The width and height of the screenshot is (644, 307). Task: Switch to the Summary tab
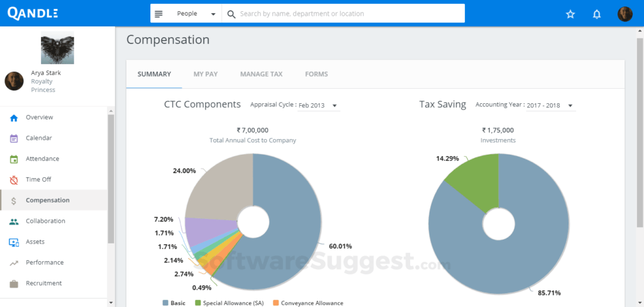154,74
